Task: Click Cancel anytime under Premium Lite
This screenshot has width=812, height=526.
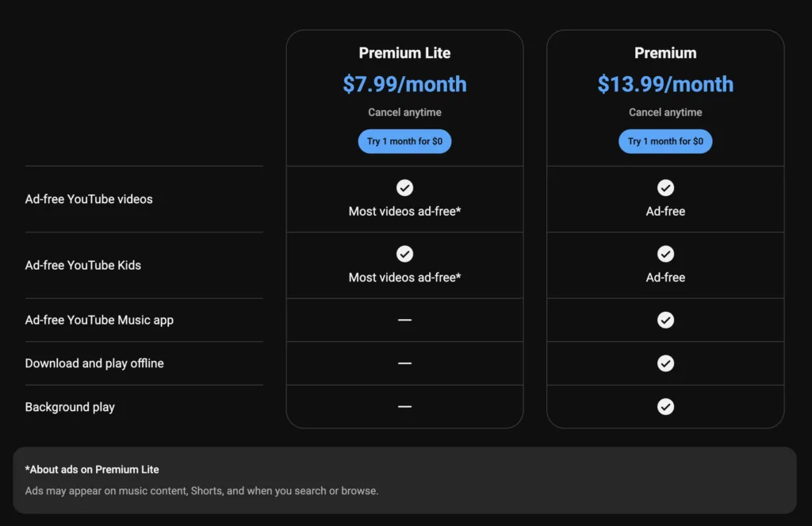Action: 404,113
